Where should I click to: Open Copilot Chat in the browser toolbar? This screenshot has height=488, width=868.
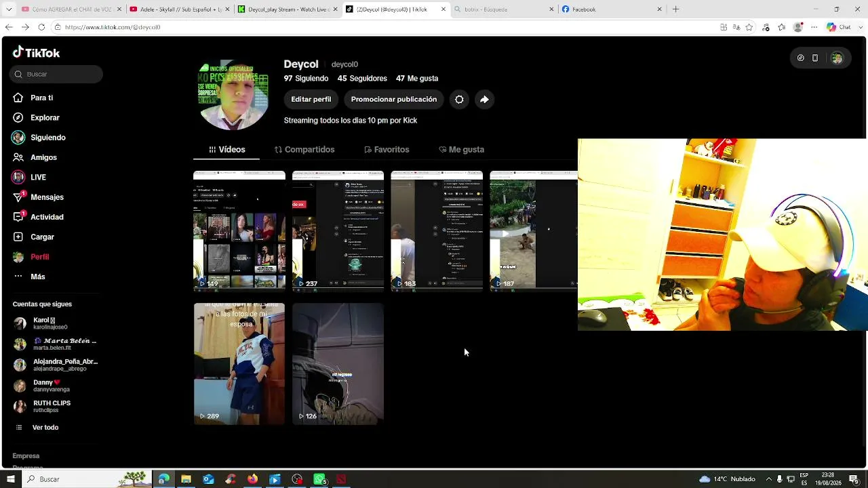(x=839, y=27)
